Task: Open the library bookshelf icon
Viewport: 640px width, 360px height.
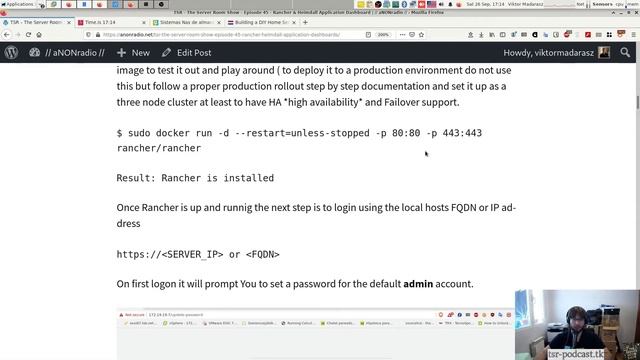Action: point(492,35)
